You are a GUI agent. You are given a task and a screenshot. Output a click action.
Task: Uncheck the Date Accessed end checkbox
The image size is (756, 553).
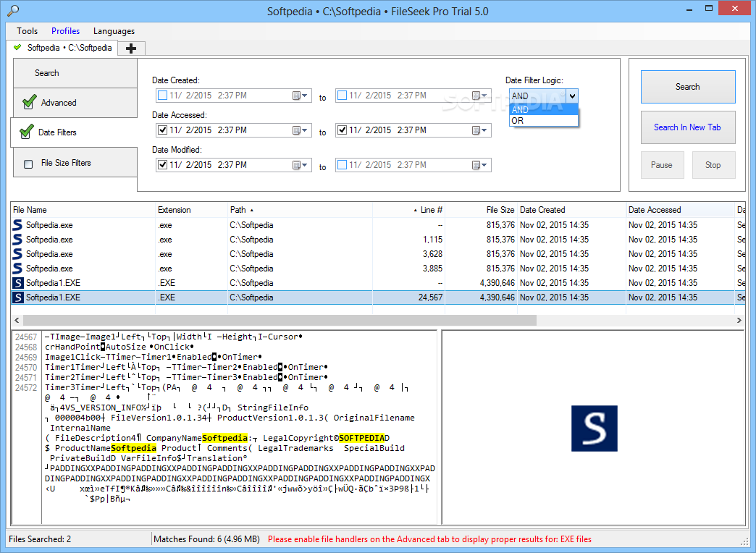click(342, 130)
